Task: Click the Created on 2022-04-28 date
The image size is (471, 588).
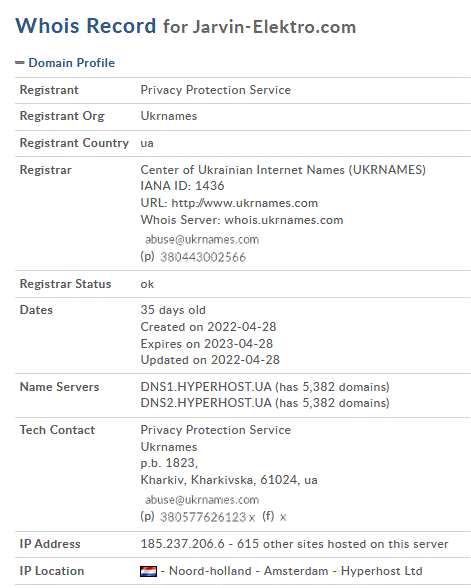Action: pos(208,327)
